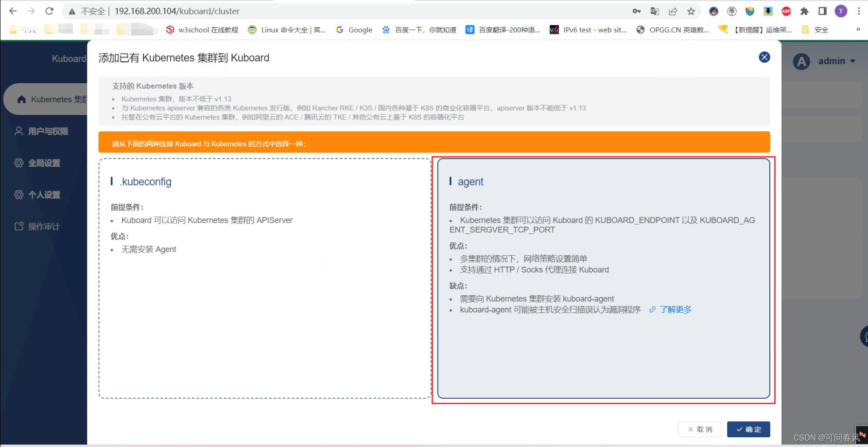The height and width of the screenshot is (447, 868).
Task: Bookmark this page with the star icon
Action: click(691, 11)
